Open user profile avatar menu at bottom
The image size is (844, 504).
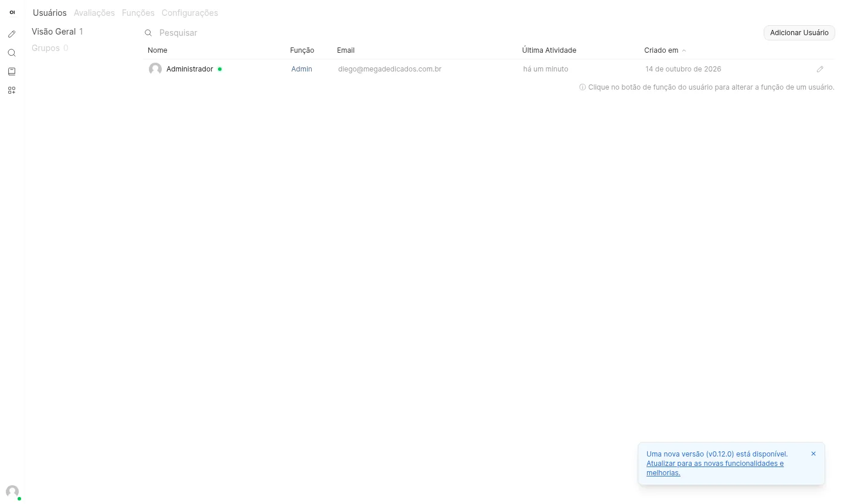coord(12,492)
